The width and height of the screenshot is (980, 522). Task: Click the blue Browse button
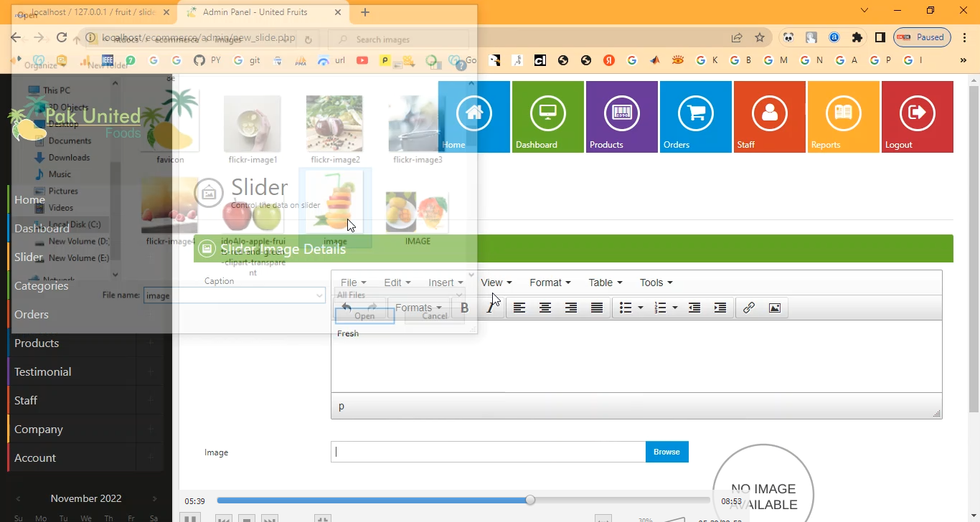667,452
